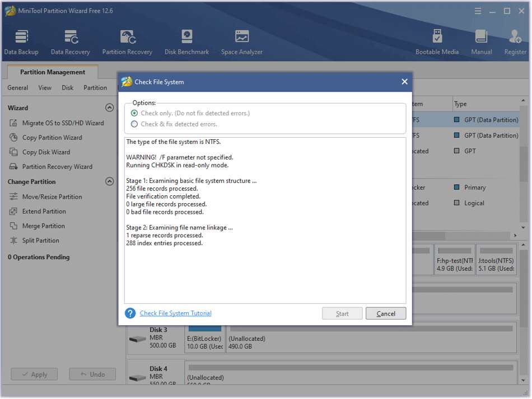Click the horizontal scrollbar right arrow

point(515,235)
